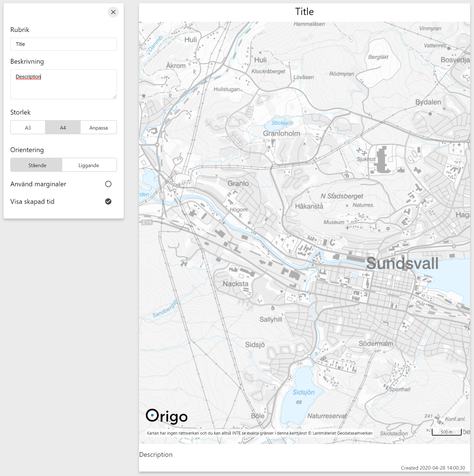The image size is (474, 476).
Task: Click the museum marker near N Stadsberget
Action: pyautogui.click(x=334, y=222)
